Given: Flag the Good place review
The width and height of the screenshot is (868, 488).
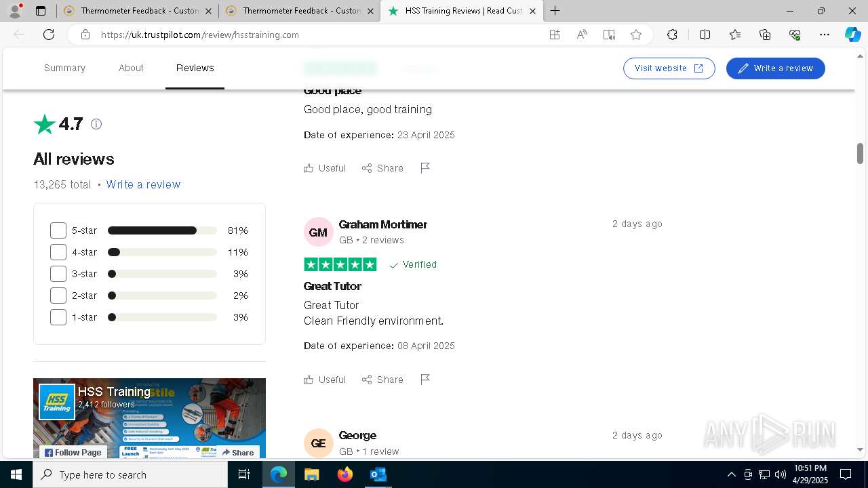Looking at the screenshot, I should pyautogui.click(x=425, y=168).
